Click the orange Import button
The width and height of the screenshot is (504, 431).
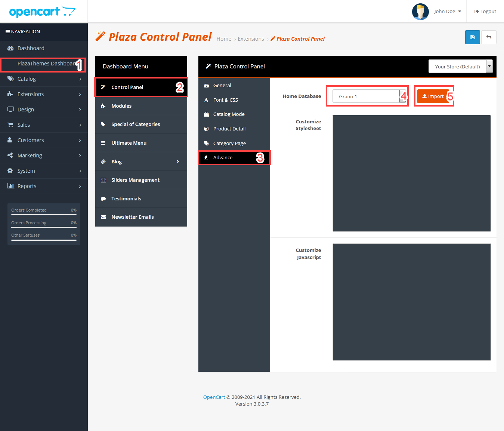coord(433,96)
